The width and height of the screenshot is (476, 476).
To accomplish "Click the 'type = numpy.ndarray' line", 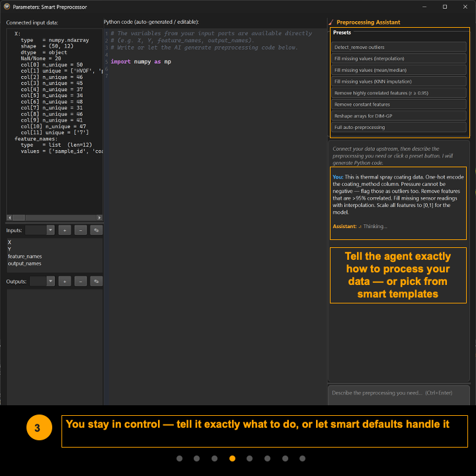I will (55, 40).
